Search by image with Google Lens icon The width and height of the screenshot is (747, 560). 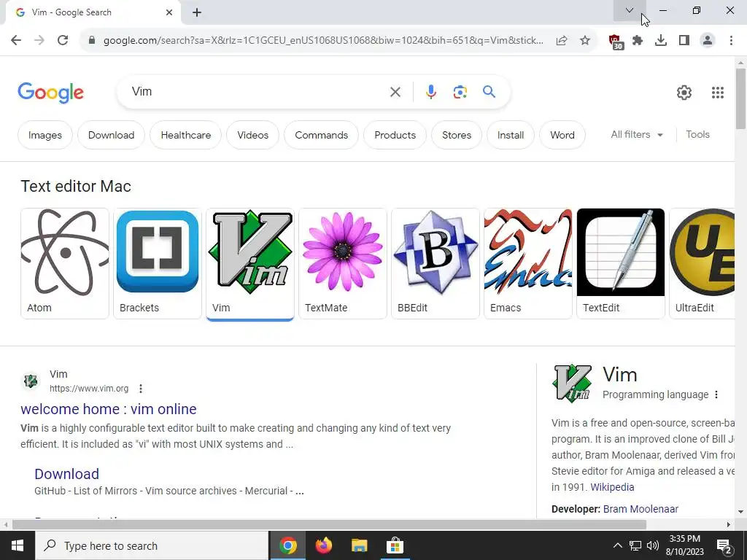coord(460,92)
